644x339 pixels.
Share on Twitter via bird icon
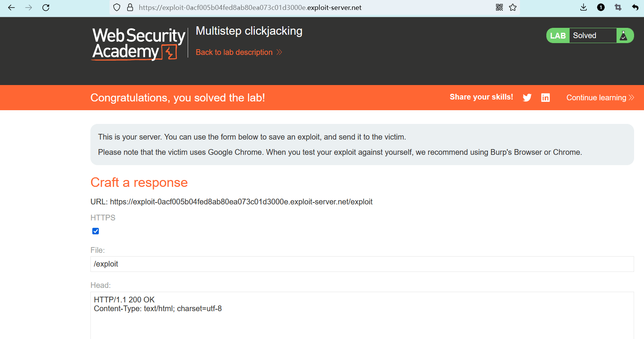(527, 98)
